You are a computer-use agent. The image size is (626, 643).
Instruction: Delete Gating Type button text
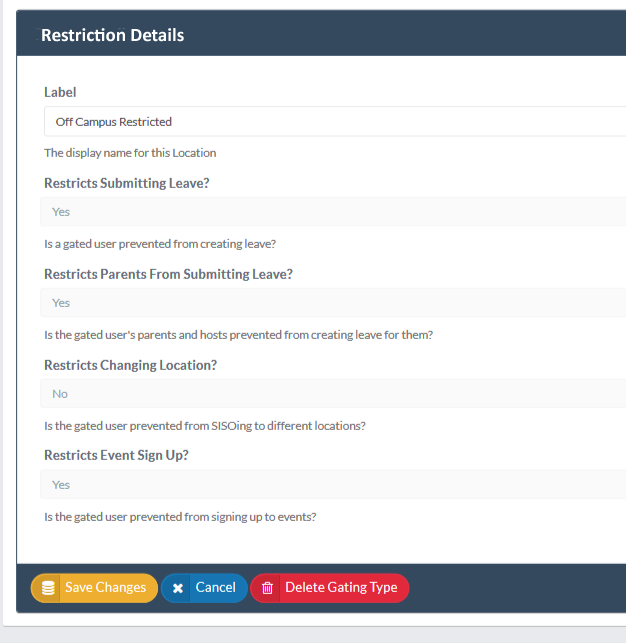click(341, 587)
